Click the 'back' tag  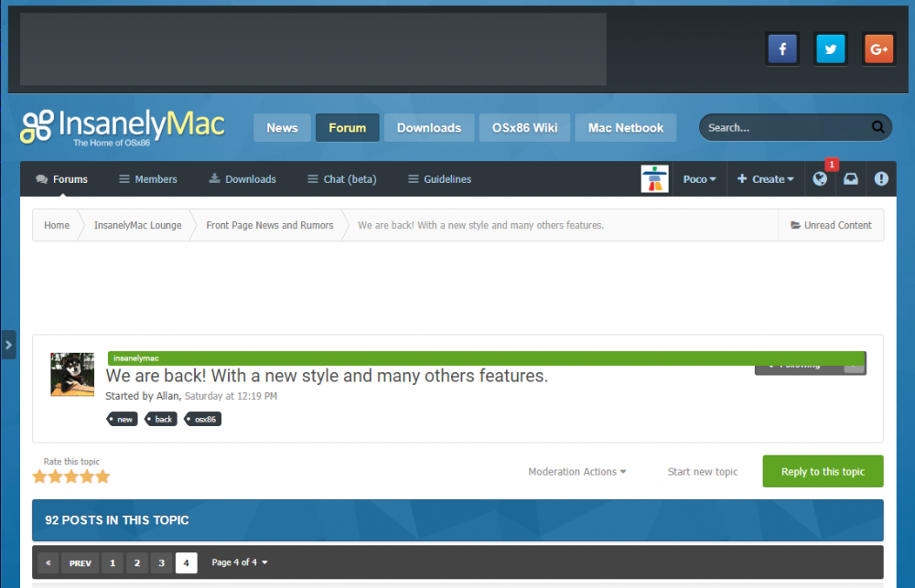pyautogui.click(x=161, y=419)
